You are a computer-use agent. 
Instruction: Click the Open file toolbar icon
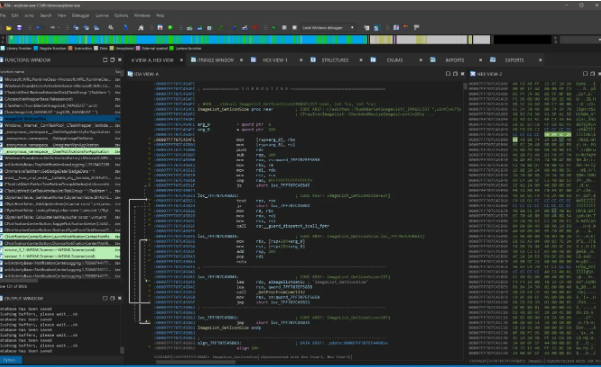click(x=9, y=28)
